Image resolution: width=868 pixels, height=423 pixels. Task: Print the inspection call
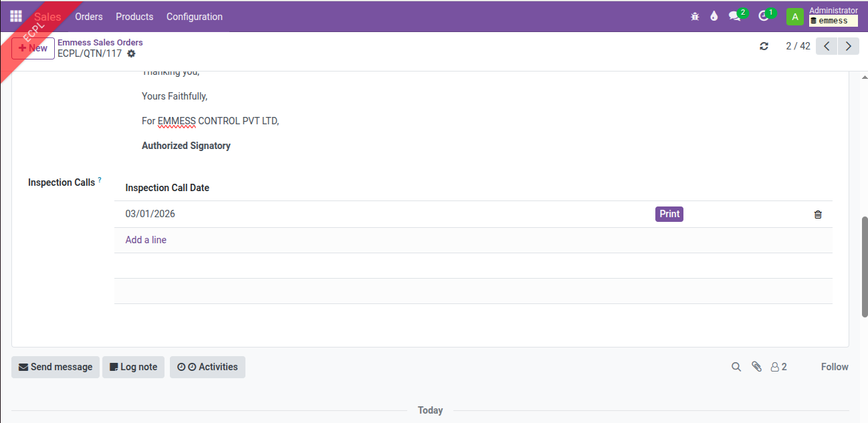tap(669, 214)
